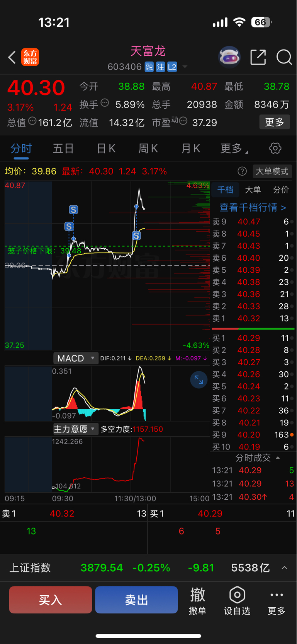
Task: Expand the chart with fullscreen arrows icon
Action: (x=199, y=380)
